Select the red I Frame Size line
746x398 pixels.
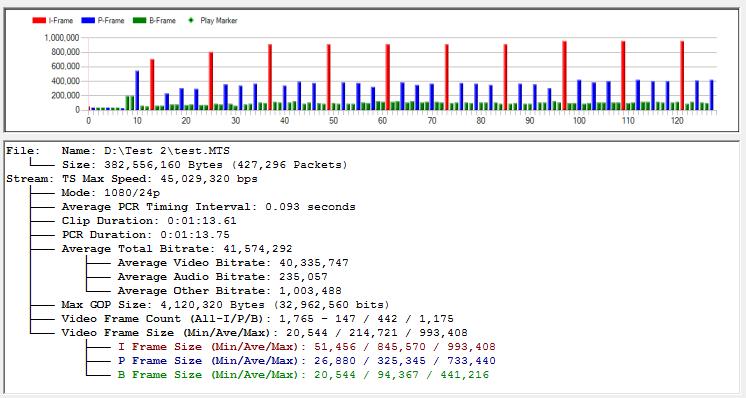[x=306, y=347]
